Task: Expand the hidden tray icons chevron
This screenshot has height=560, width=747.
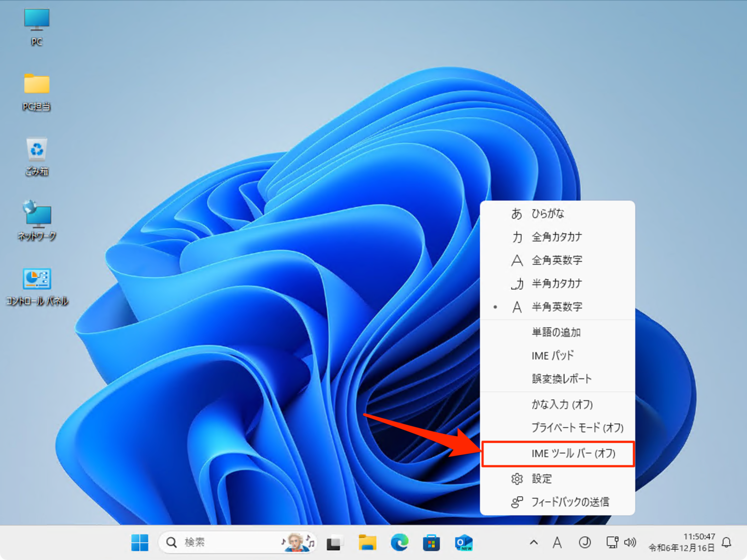Action: [534, 542]
